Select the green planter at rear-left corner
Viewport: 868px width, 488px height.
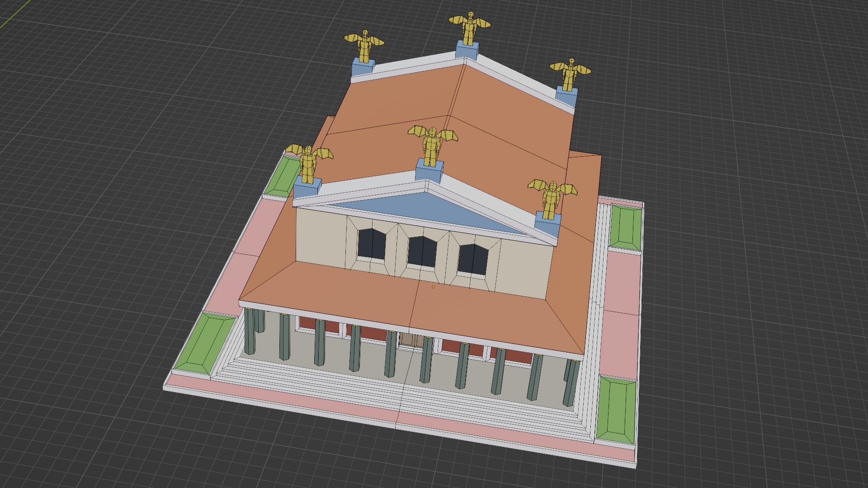click(283, 176)
